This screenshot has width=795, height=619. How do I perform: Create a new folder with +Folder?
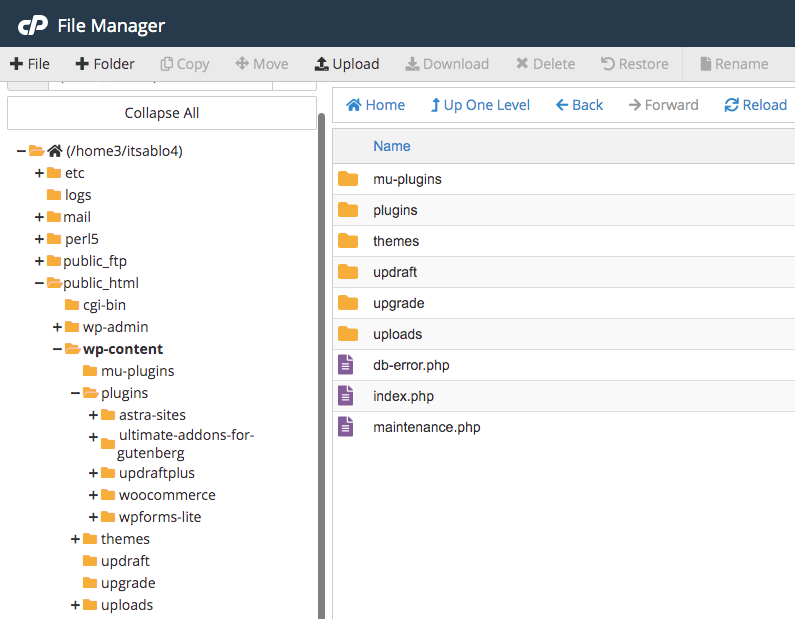coord(105,64)
